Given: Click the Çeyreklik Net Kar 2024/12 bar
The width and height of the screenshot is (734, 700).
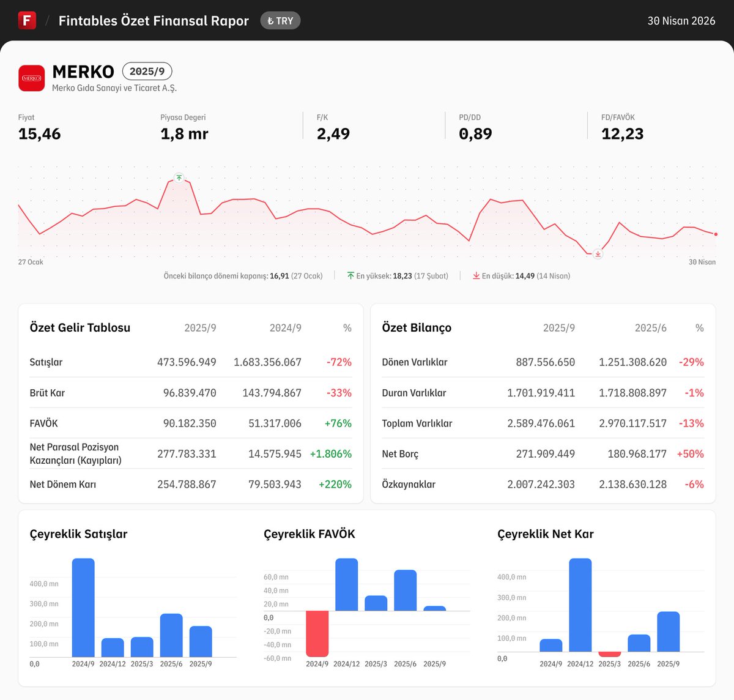Looking at the screenshot, I should (x=580, y=605).
